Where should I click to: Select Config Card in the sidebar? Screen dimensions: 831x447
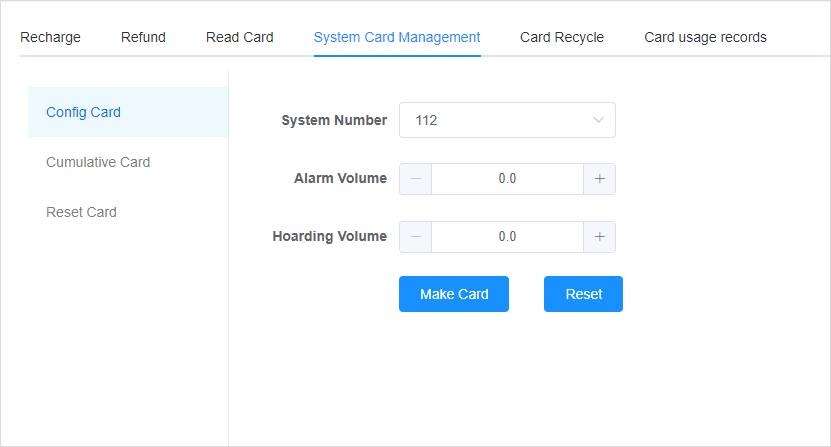coord(128,112)
